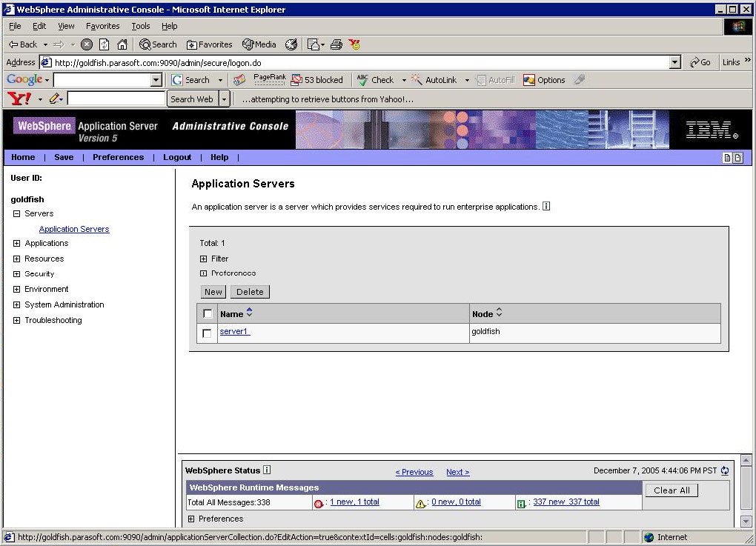
Task: Click the Yahoo search text field
Action: (116, 99)
